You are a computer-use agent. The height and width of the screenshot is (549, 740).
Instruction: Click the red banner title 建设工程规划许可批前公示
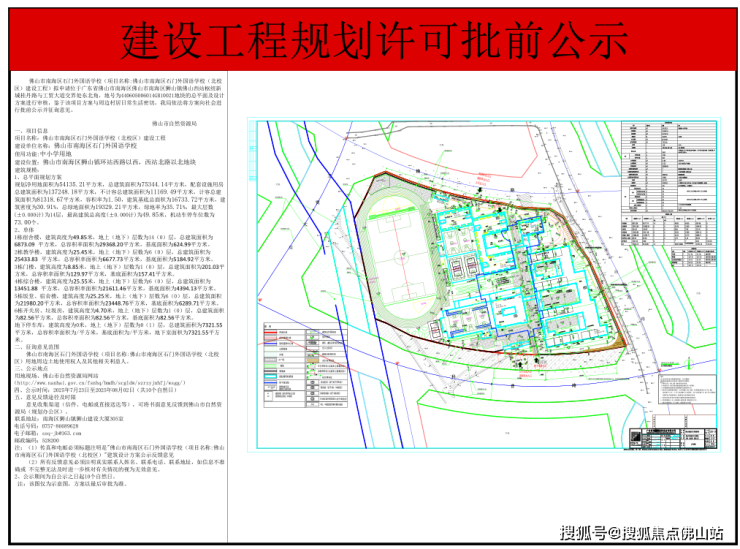coord(374,41)
